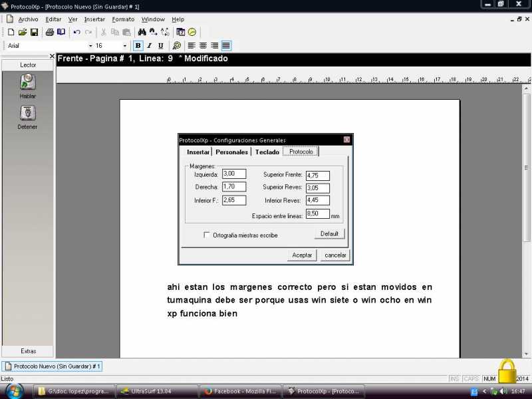This screenshot has width=532, height=399.
Task: Select the Protocolo Nuevo document tab at bottom
Action: [53, 366]
